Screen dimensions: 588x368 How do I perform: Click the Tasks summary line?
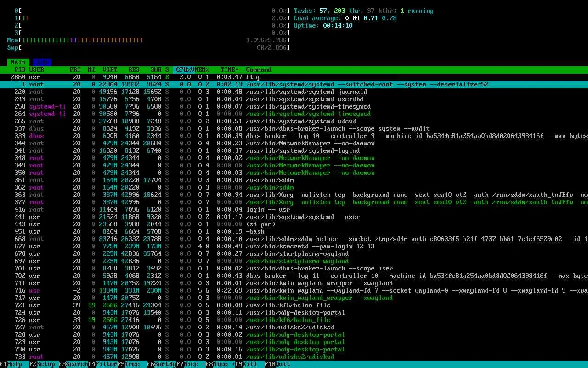363,11
